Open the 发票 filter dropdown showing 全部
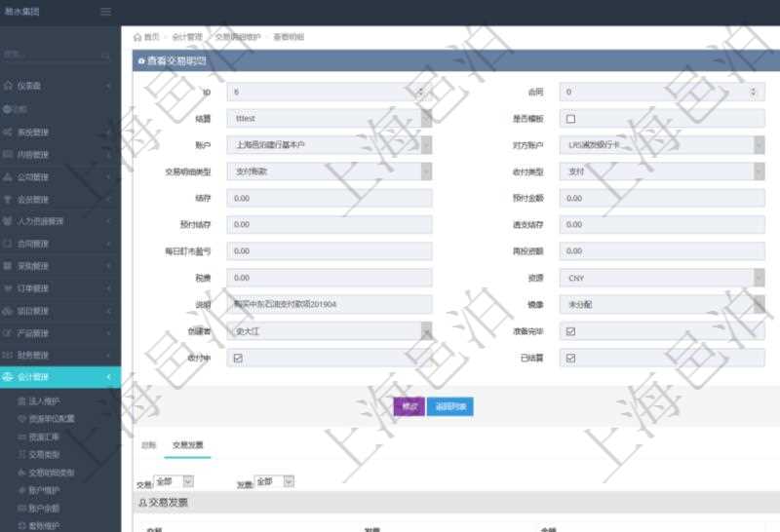The image size is (780, 532). (x=275, y=481)
